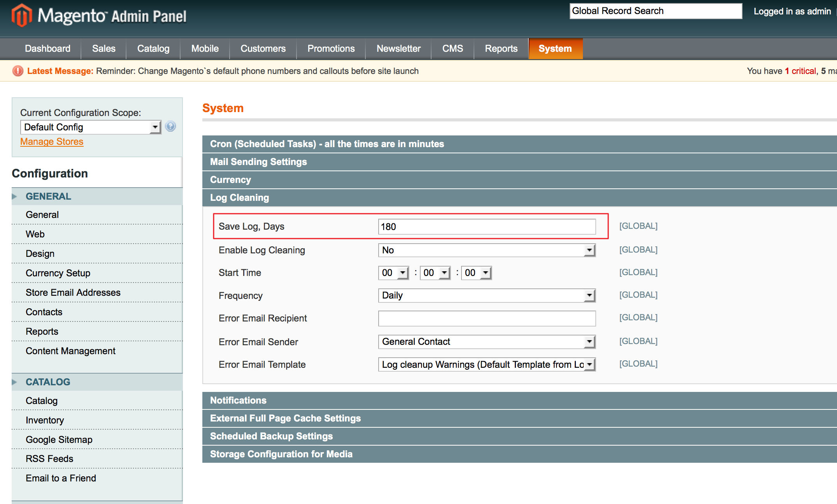Open the CMS menu
837x504 pixels.
(452, 48)
